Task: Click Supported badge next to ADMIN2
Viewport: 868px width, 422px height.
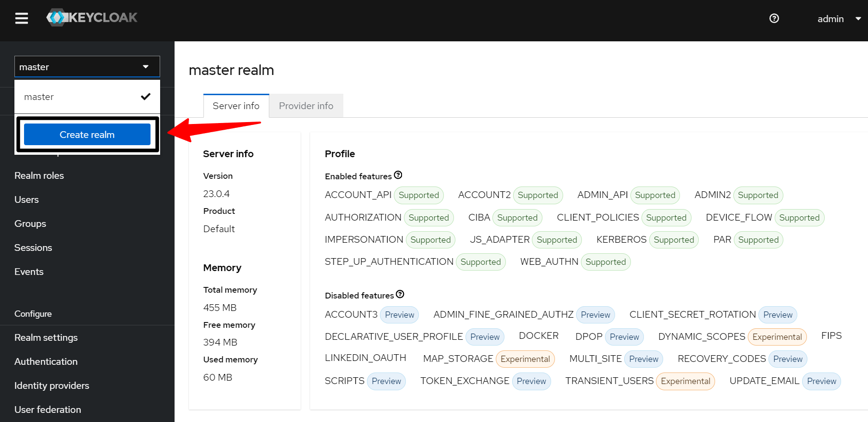Action: (x=758, y=195)
